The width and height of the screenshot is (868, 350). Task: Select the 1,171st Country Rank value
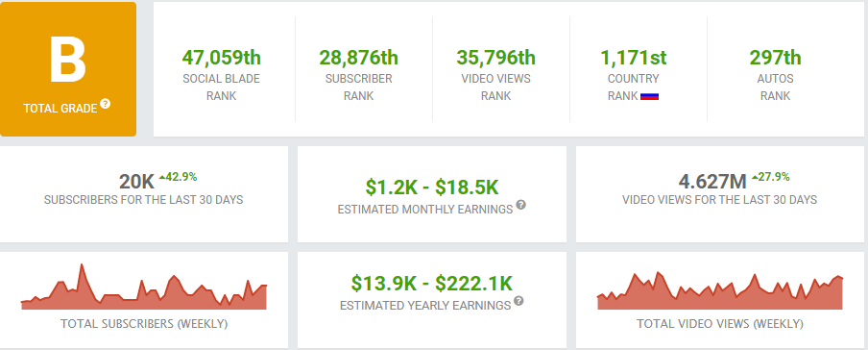click(x=634, y=58)
